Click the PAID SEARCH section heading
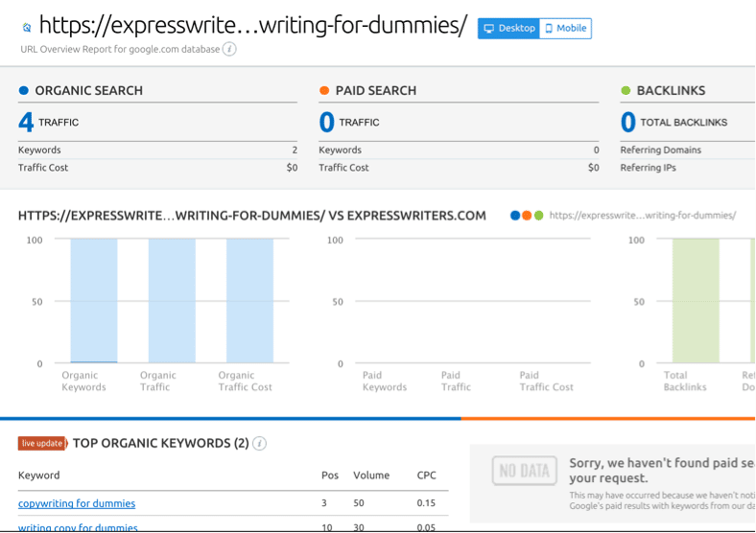This screenshot has width=756, height=533. coord(375,91)
